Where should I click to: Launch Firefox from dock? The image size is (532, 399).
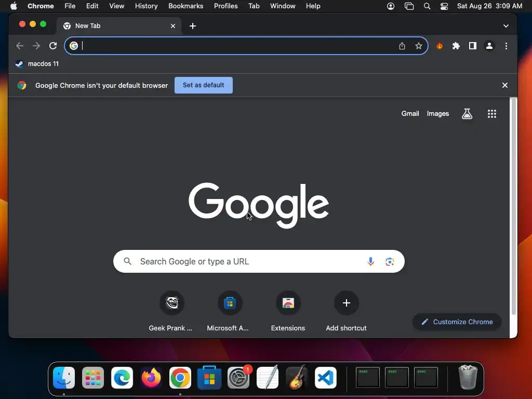coord(151,378)
